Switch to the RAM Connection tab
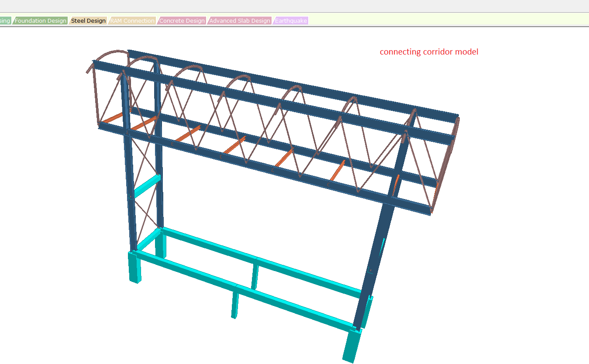The width and height of the screenshot is (589, 364). tap(132, 21)
